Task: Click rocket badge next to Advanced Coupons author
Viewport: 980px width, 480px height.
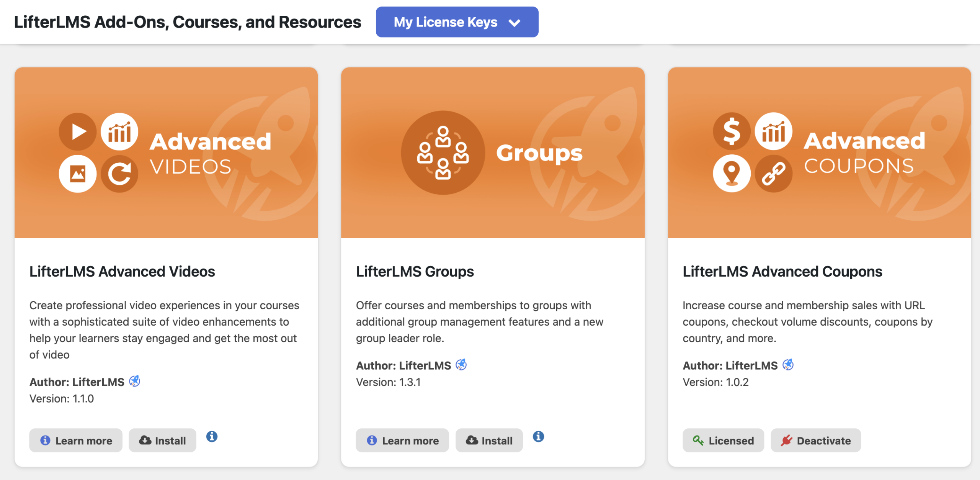Action: tap(788, 365)
